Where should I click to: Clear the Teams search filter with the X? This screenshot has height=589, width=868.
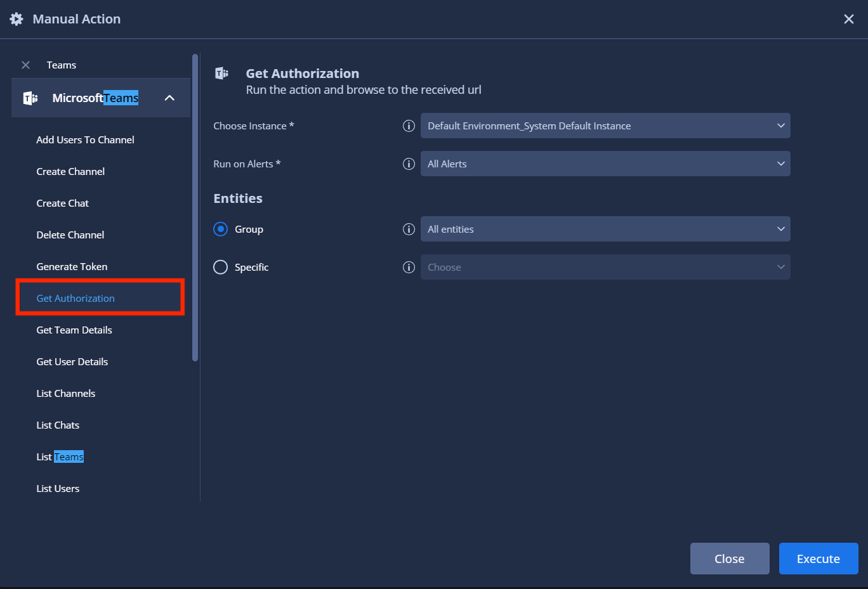pos(25,65)
